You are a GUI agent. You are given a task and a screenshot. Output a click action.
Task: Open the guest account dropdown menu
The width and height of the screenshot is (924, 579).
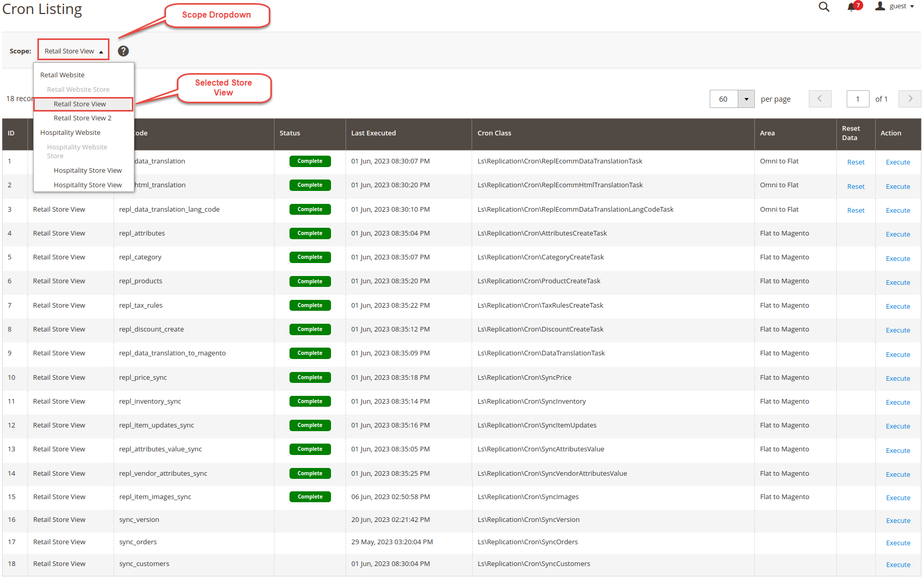(902, 6)
